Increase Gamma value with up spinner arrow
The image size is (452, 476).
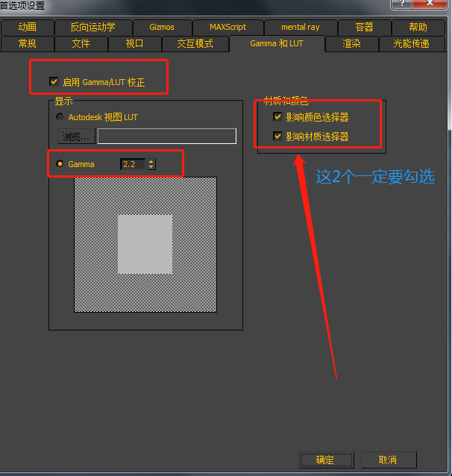pos(151,161)
